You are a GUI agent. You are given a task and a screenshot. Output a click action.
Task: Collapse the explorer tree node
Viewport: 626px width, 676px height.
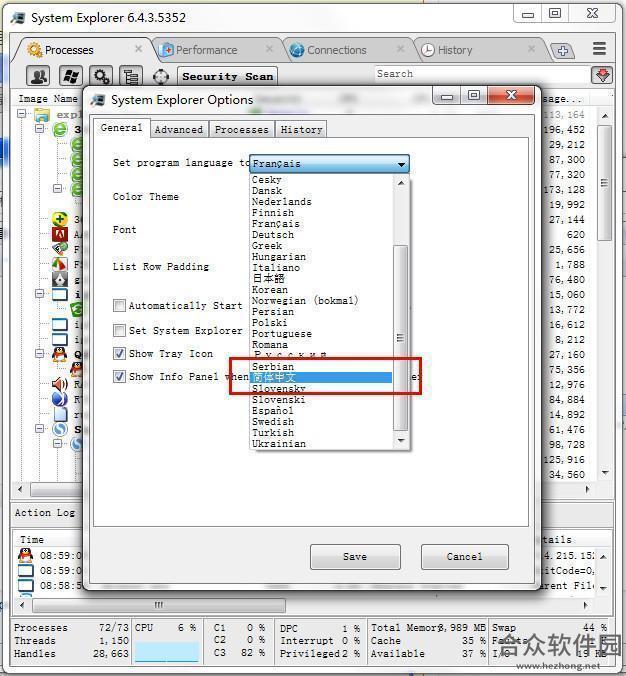pos(22,114)
